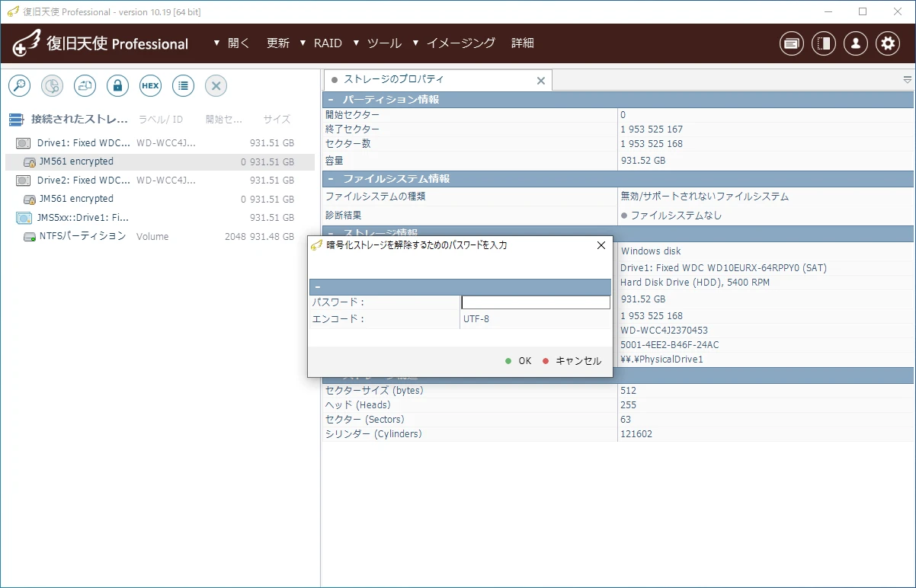
Task: Open the ツール dropdown menu
Action: 377,43
